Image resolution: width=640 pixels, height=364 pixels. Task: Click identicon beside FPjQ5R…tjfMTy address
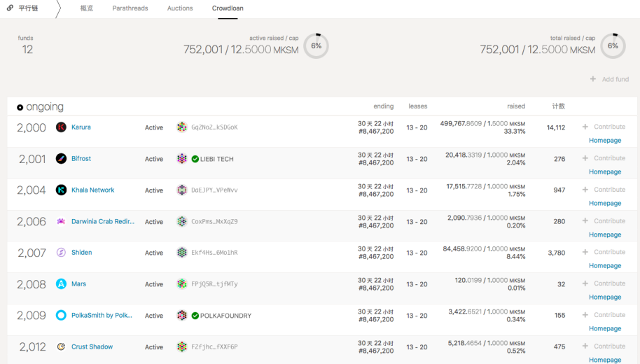point(182,284)
